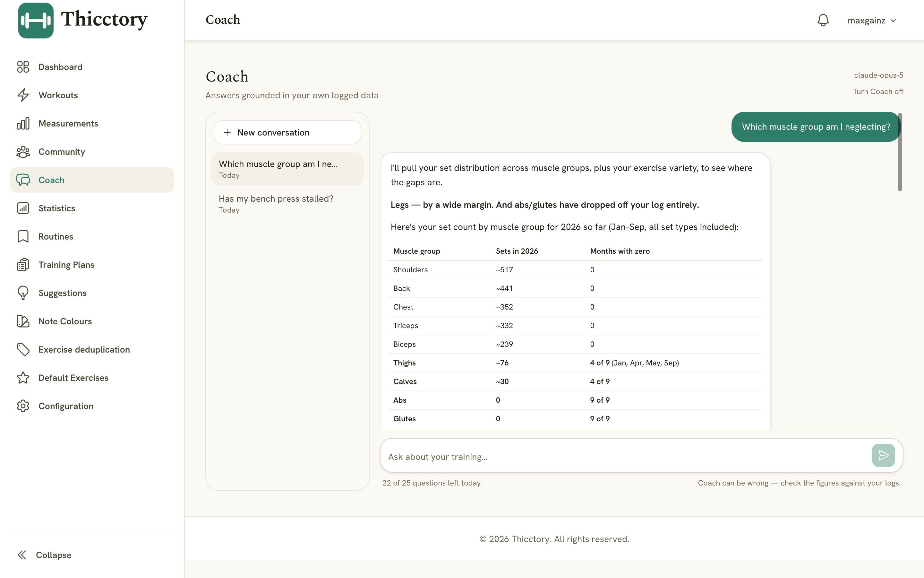Open the Statistics sidebar item
This screenshot has width=924, height=578.
coord(92,208)
